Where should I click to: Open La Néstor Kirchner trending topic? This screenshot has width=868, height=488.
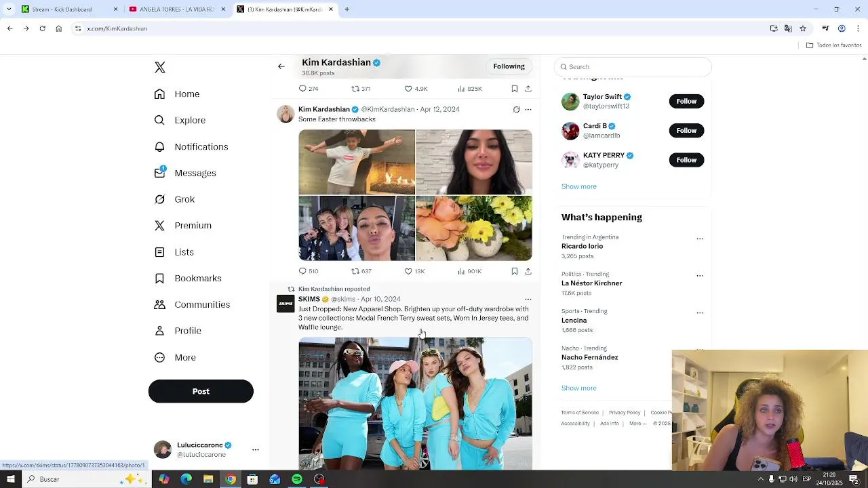click(591, 283)
